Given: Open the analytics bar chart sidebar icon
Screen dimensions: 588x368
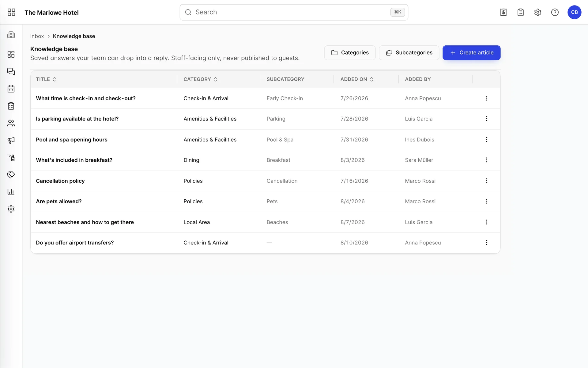Looking at the screenshot, I should tap(11, 192).
